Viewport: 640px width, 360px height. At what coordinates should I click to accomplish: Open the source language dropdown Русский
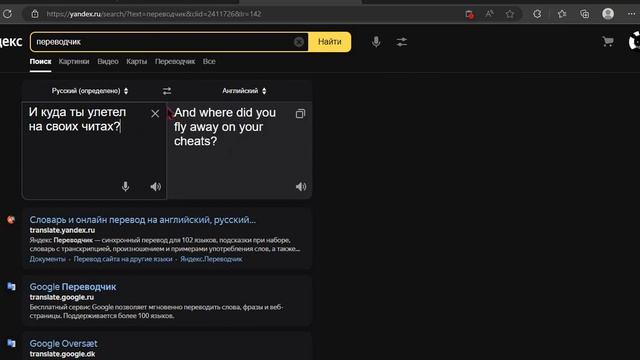[90, 91]
